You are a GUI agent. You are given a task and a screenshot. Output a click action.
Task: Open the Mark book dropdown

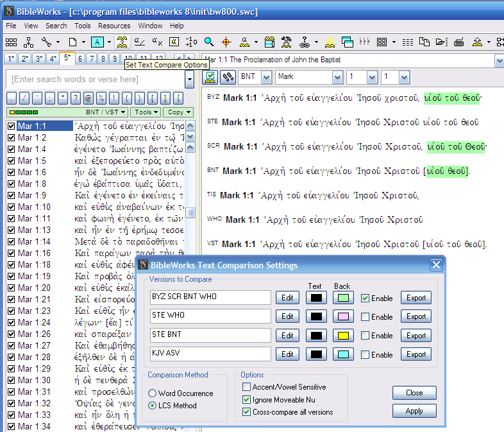click(337, 77)
